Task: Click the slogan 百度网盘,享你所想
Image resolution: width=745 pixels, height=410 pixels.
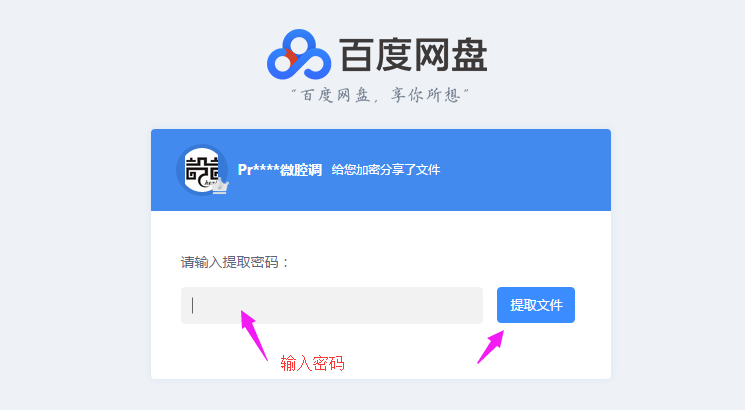Action: (380, 95)
